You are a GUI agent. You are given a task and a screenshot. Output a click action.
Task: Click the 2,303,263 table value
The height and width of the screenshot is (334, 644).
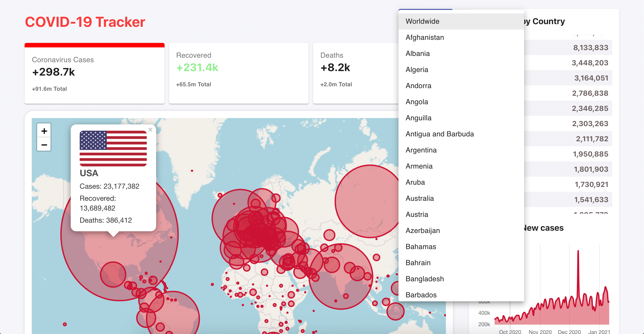pos(590,123)
